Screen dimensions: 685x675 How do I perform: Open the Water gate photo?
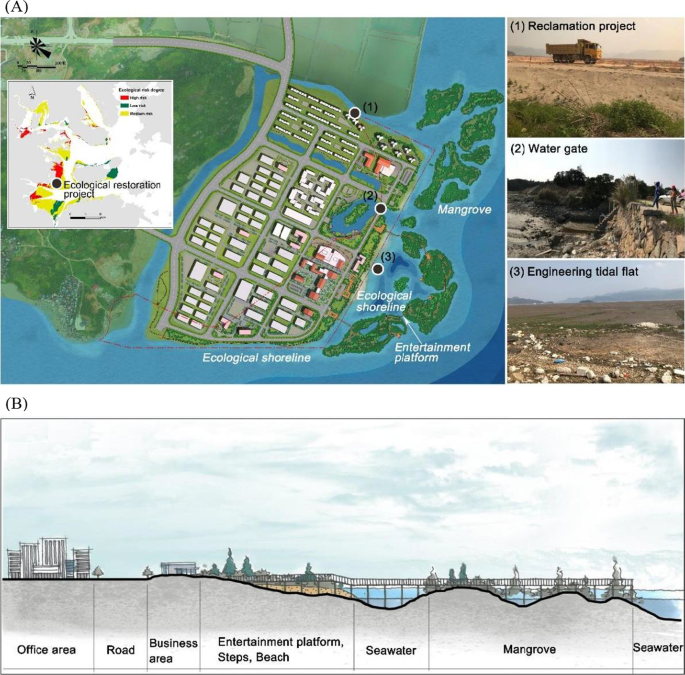click(595, 199)
